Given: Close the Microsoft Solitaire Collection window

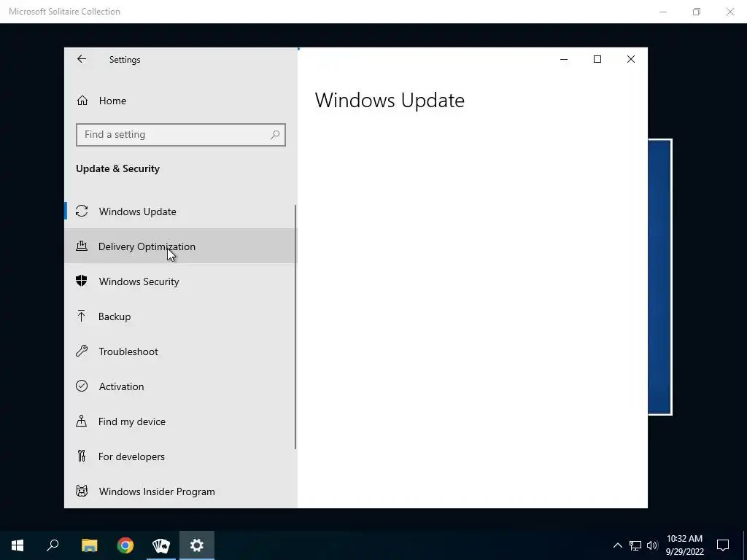Looking at the screenshot, I should click(729, 12).
